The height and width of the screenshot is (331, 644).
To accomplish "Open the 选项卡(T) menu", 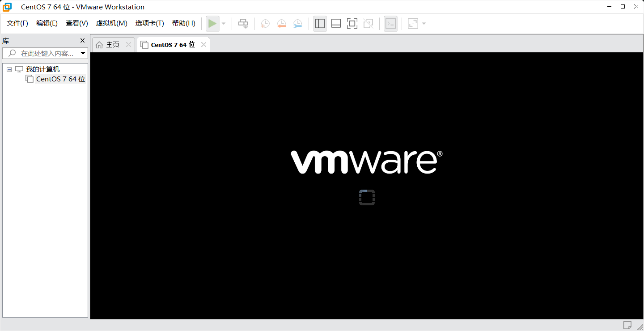I will pos(150,23).
